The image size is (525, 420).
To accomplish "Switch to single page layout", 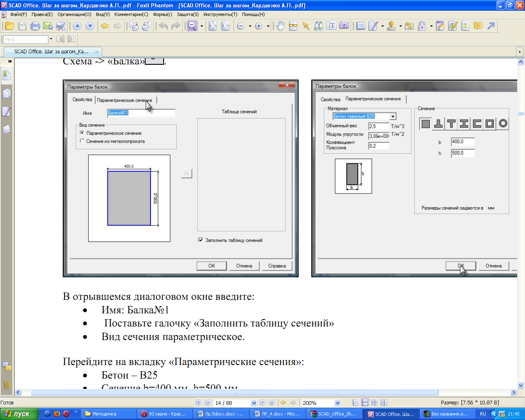I will 356,403.
